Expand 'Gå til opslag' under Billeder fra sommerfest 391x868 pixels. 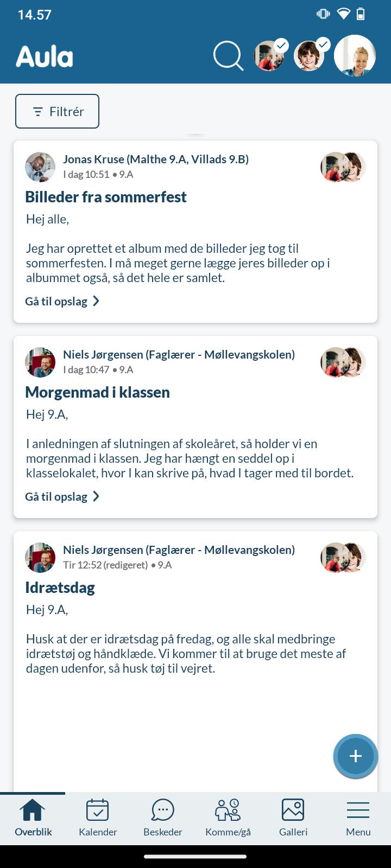tap(62, 301)
